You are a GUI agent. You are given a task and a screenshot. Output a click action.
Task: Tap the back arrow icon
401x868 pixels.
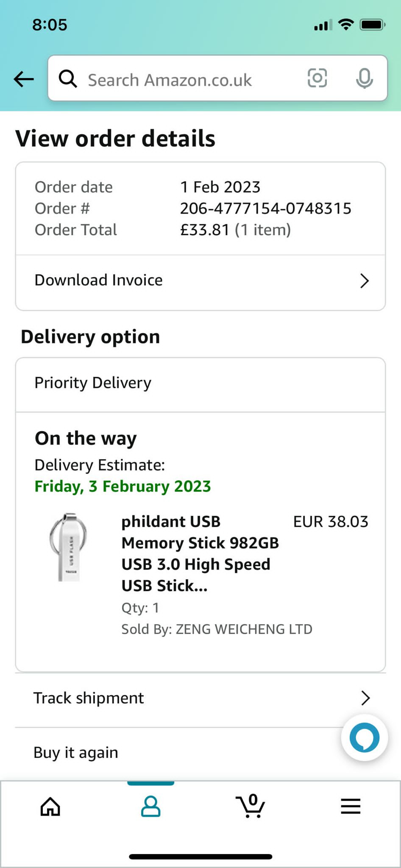click(x=24, y=79)
